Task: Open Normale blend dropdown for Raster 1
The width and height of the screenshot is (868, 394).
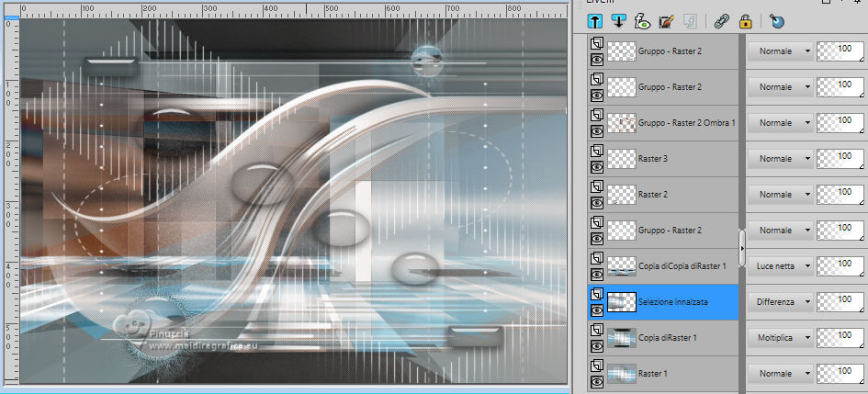Action: 780,374
